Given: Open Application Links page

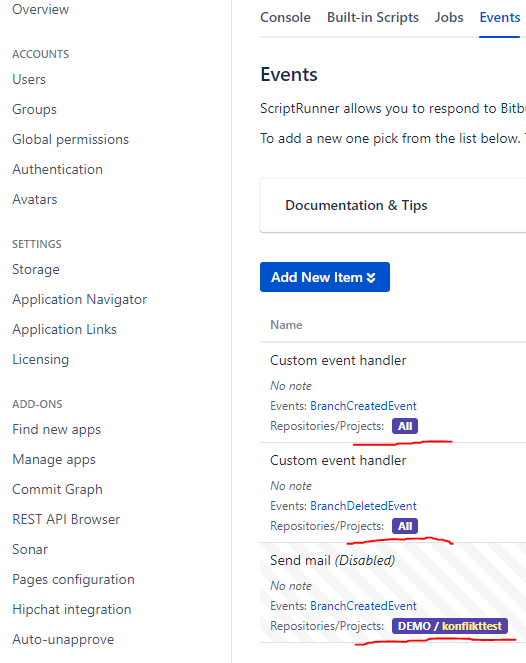Looking at the screenshot, I should pyautogui.click(x=64, y=329).
